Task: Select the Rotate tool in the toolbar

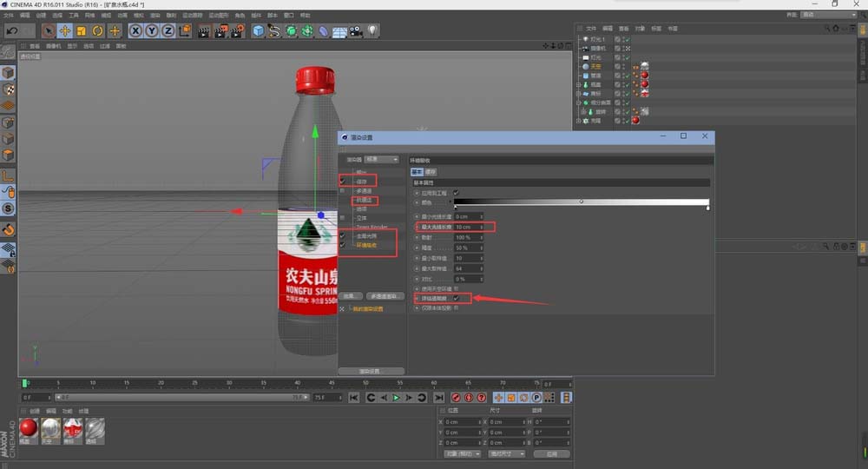Action: [98, 31]
